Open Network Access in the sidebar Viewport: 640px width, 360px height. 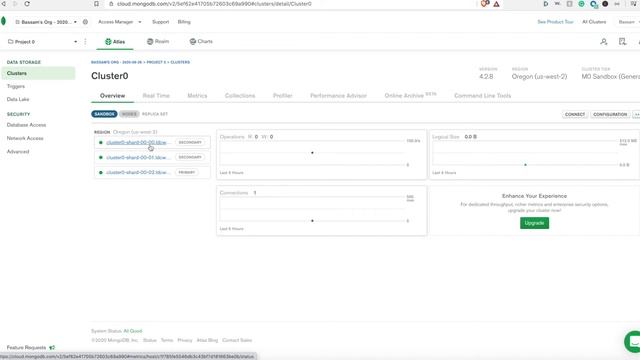(x=25, y=138)
